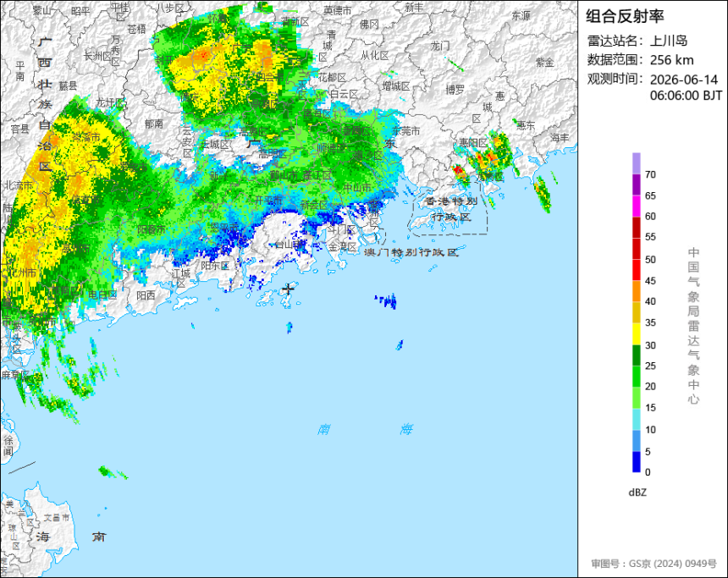Click the station name 上川岛

point(669,41)
